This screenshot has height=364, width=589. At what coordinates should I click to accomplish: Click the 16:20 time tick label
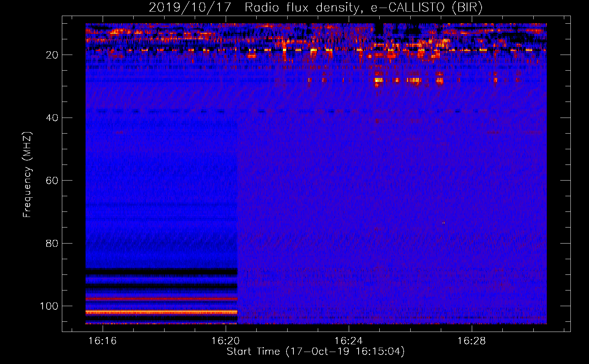[x=225, y=341]
